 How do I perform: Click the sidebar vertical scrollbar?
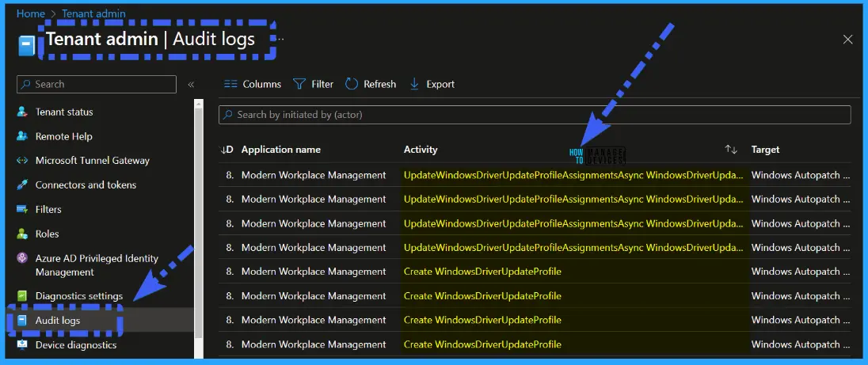199,221
